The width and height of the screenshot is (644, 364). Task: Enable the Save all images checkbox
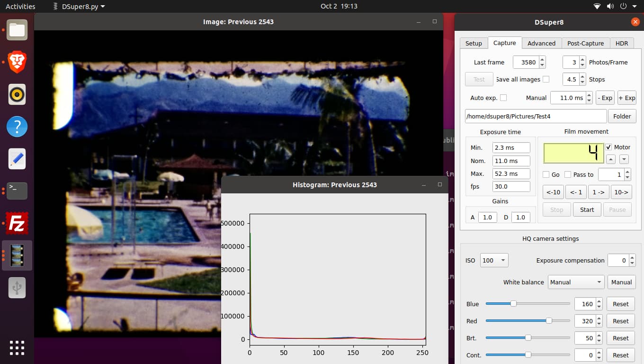[546, 79]
